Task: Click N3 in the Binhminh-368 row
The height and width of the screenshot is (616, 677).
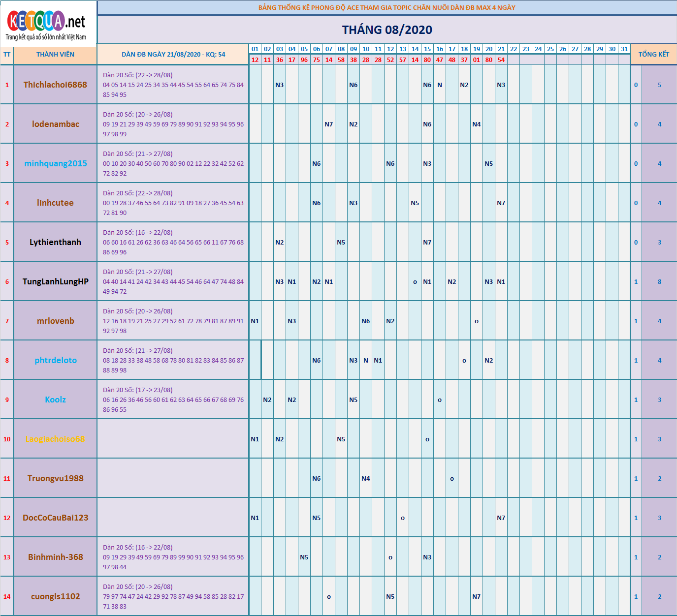Action: 427,557
